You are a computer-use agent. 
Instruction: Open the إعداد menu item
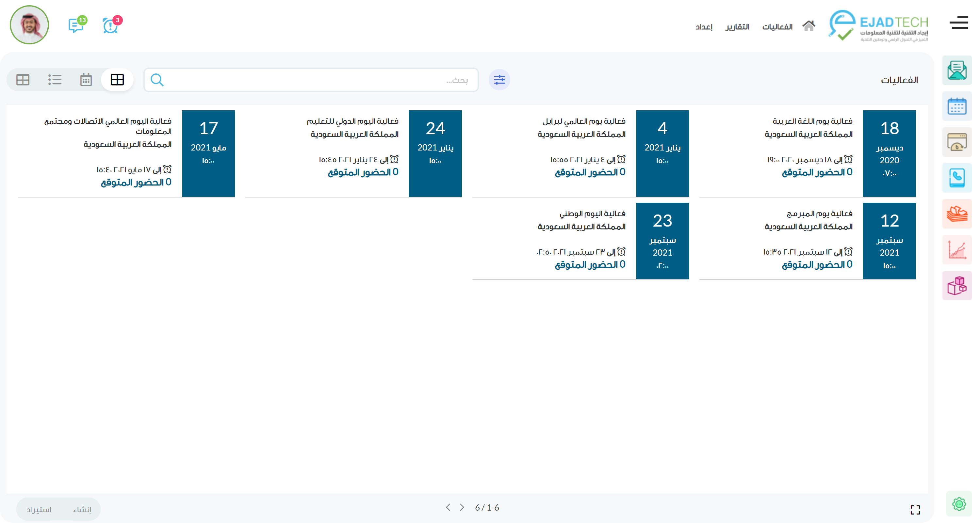point(705,26)
